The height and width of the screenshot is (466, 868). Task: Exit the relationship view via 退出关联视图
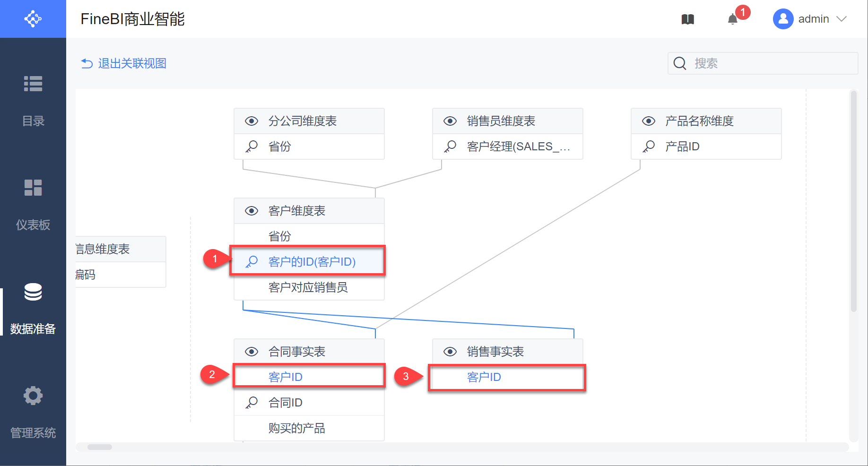tap(124, 63)
